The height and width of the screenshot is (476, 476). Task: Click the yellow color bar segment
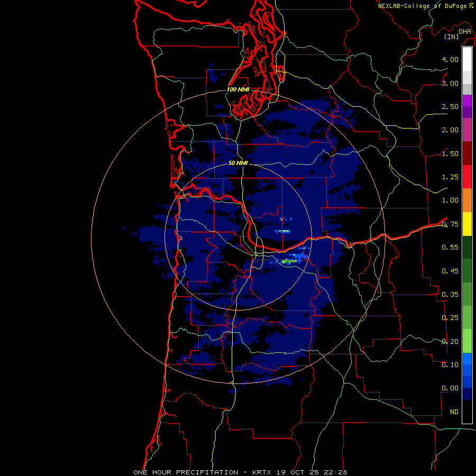coord(467,224)
